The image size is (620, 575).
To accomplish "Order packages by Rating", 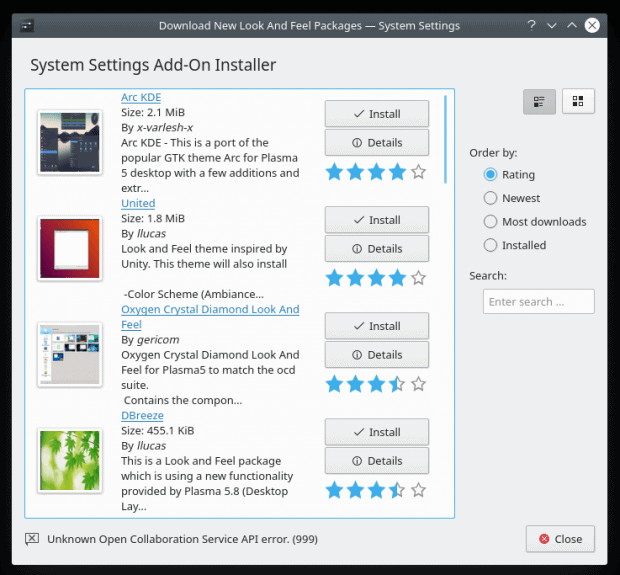I will point(509,174).
